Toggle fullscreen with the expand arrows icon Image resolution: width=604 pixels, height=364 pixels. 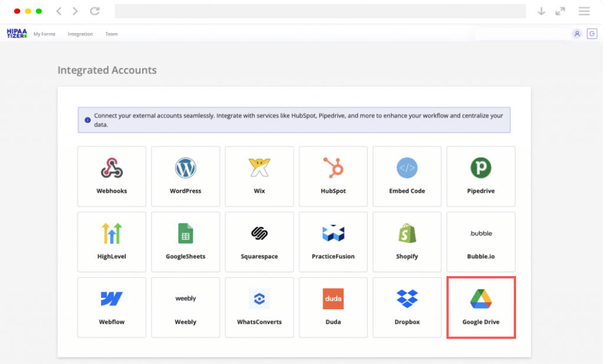click(560, 11)
